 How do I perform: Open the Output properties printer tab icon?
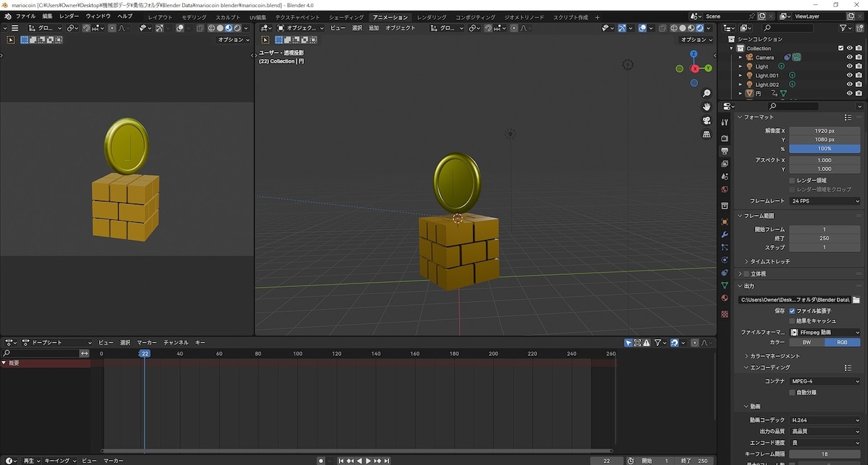[724, 151]
